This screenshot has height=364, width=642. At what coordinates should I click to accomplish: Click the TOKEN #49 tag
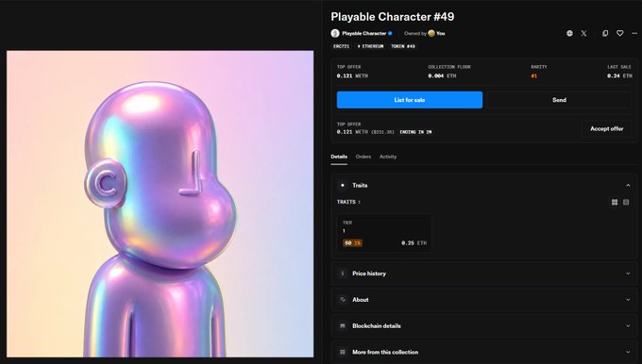coord(403,46)
